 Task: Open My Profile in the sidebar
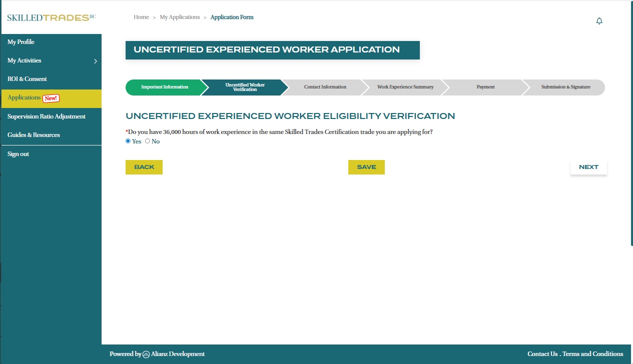click(21, 42)
